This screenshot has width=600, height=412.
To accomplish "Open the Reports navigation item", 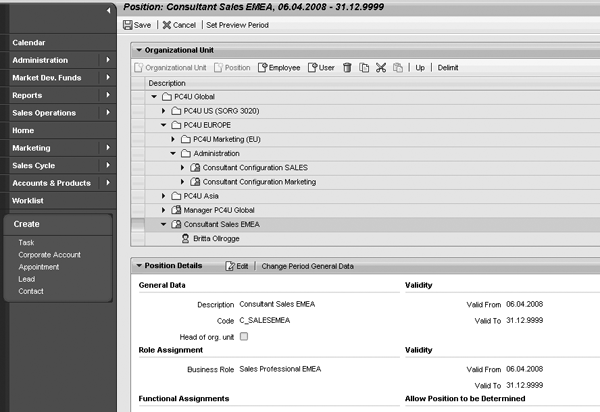I will 58,95.
